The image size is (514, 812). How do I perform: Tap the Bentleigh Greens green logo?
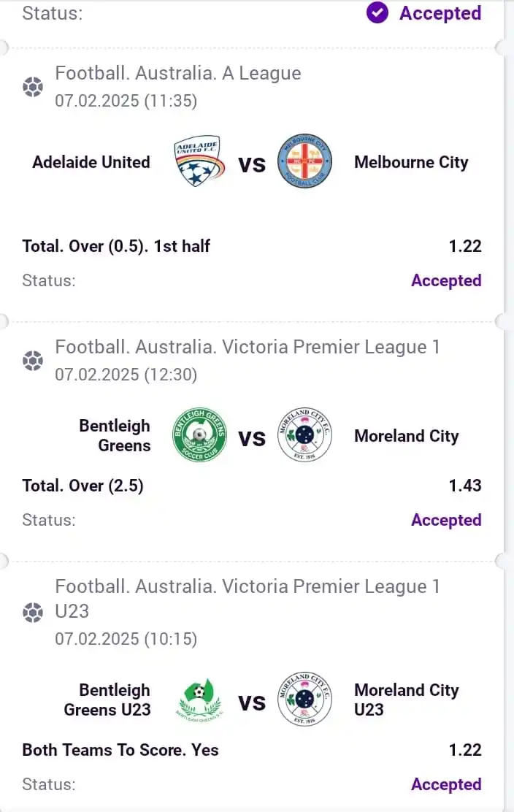point(199,436)
